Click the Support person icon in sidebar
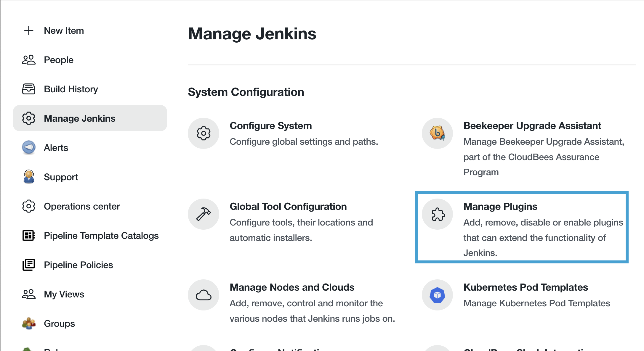This screenshot has width=644, height=351. tap(28, 177)
